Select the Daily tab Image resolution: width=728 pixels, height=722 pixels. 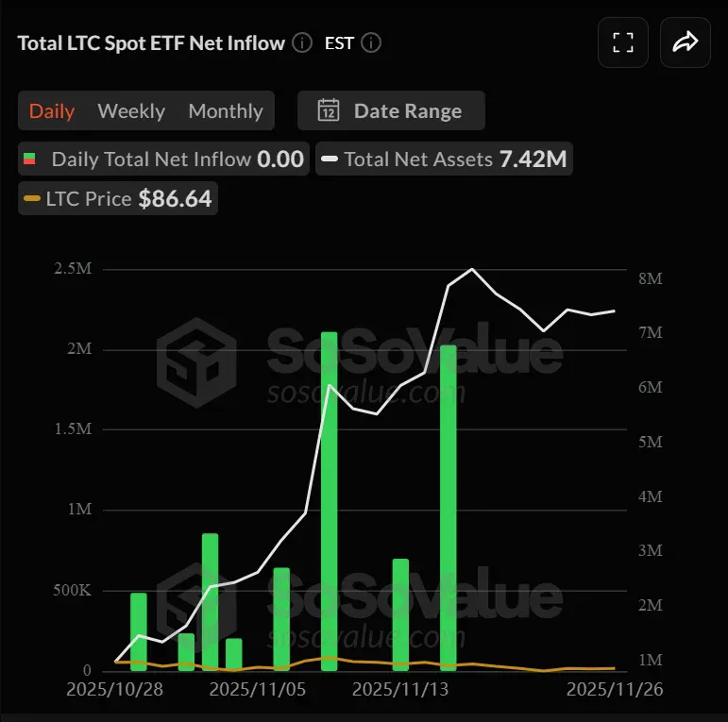tap(52, 110)
